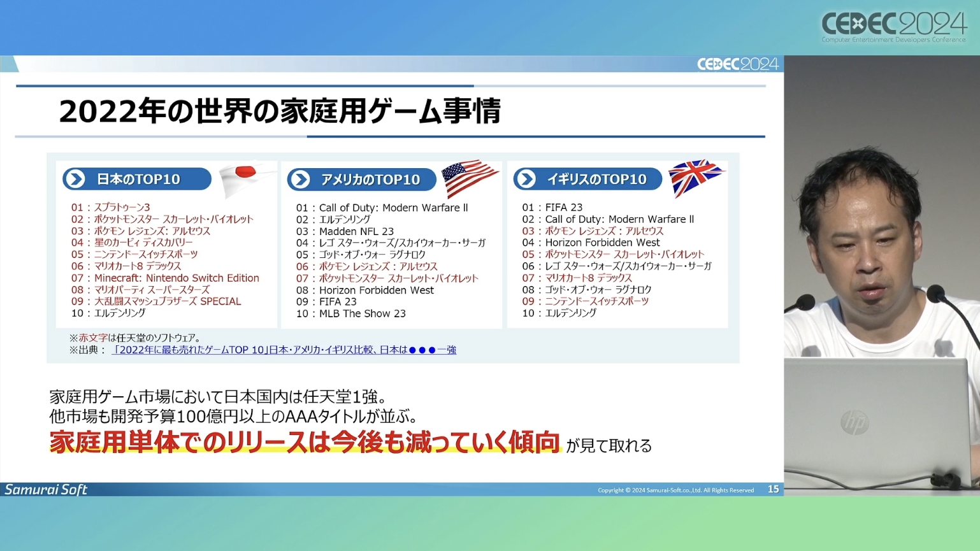Click slide page number 15
Viewport: 980px width, 551px height.
coord(773,489)
